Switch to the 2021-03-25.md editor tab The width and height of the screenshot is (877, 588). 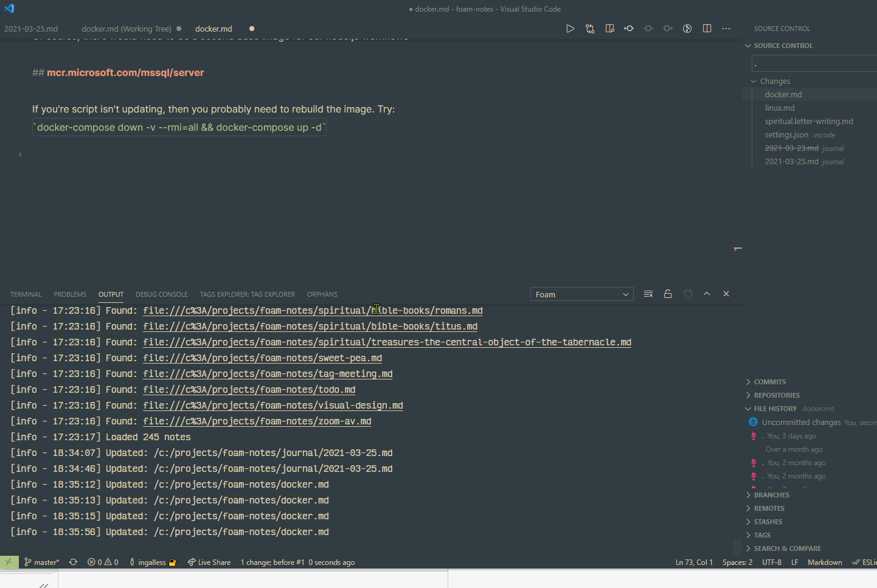click(31, 28)
